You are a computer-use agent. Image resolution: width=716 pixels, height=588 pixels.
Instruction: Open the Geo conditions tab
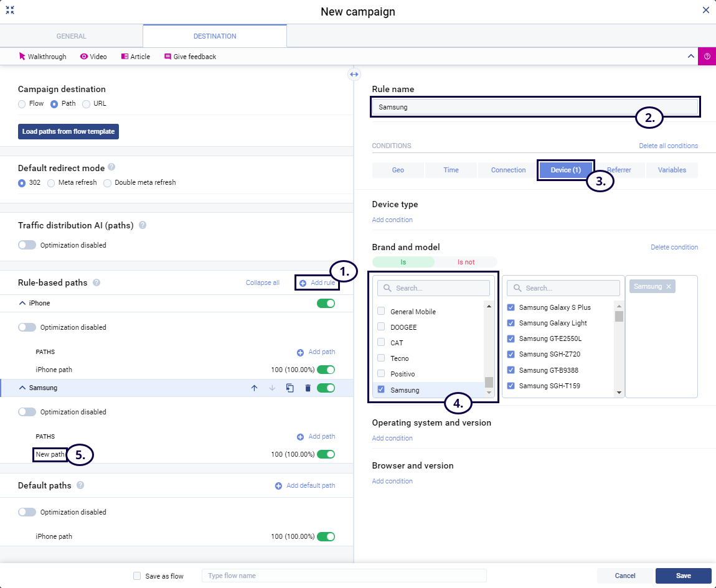pos(398,170)
